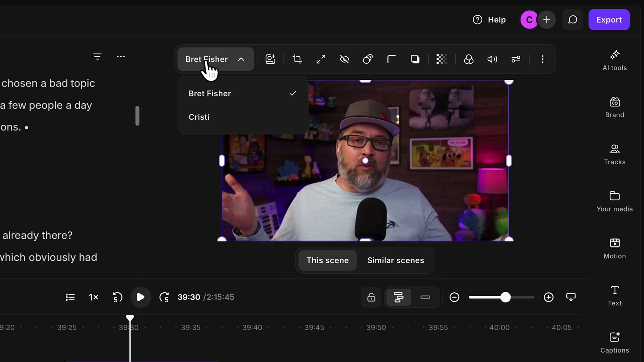Choose Cristi from the speaker list
The height and width of the screenshot is (362, 644).
(243, 117)
